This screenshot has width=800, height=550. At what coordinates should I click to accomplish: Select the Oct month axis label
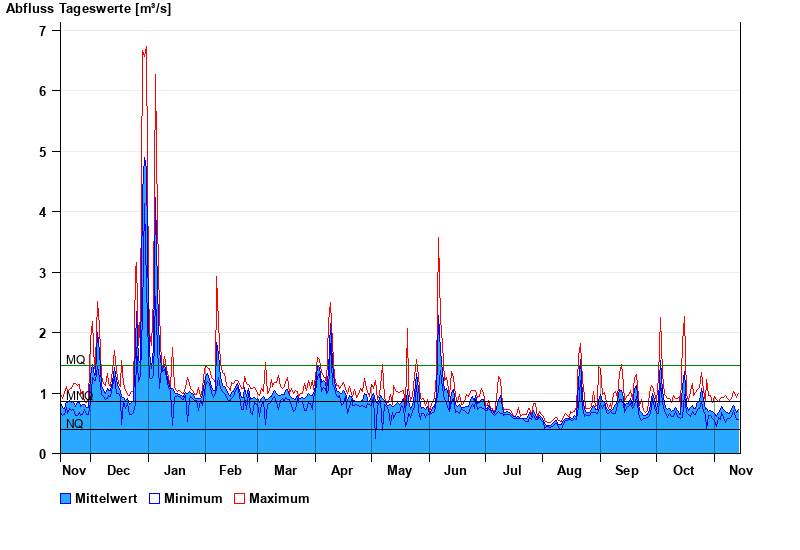click(x=684, y=471)
